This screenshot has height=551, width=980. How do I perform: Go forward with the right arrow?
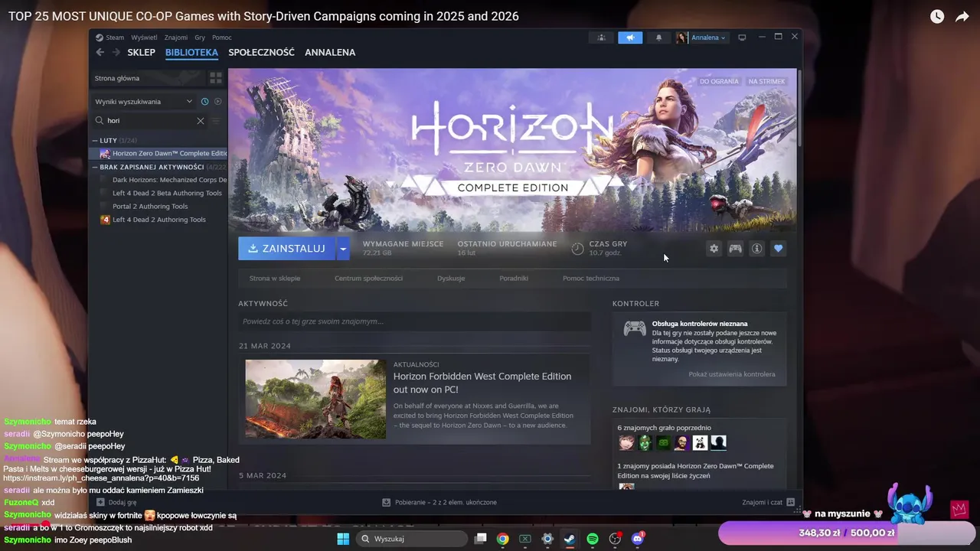116,52
